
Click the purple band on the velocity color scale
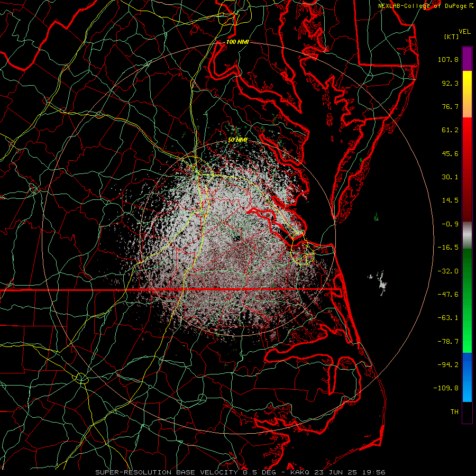[x=467, y=59]
